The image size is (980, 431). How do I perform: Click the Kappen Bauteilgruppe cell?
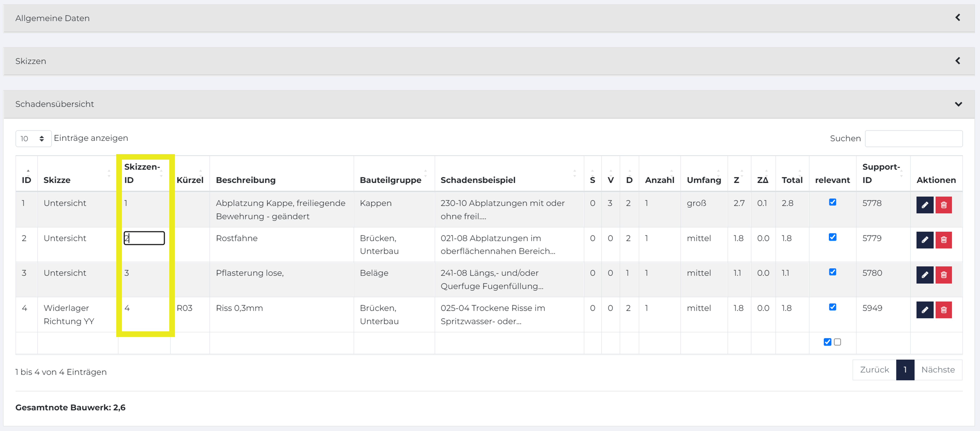394,209
